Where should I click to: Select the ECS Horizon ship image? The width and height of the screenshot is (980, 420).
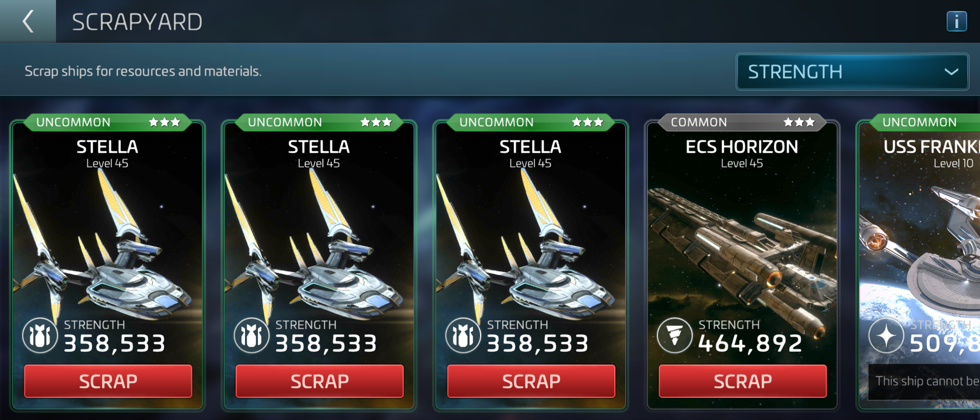tap(742, 257)
